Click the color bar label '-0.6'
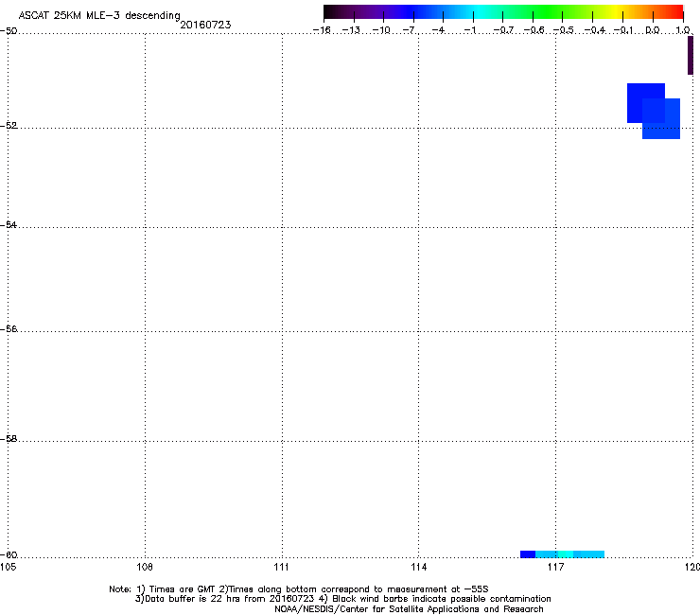Image resolution: width=700 pixels, height=615 pixels. (534, 30)
